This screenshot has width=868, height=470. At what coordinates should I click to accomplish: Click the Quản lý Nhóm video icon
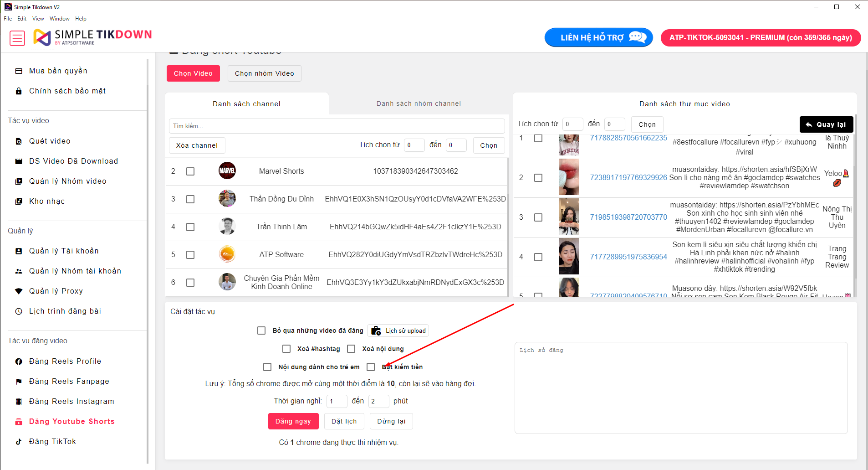coord(19,181)
